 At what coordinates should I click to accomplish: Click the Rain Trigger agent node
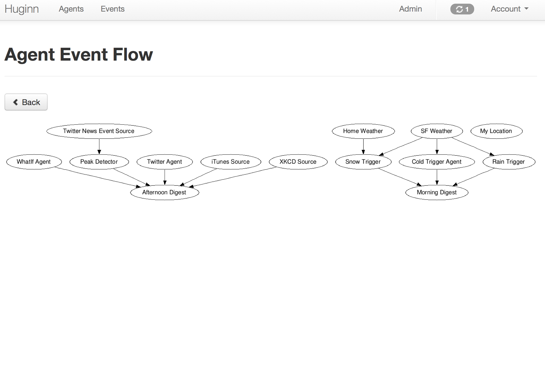508,161
